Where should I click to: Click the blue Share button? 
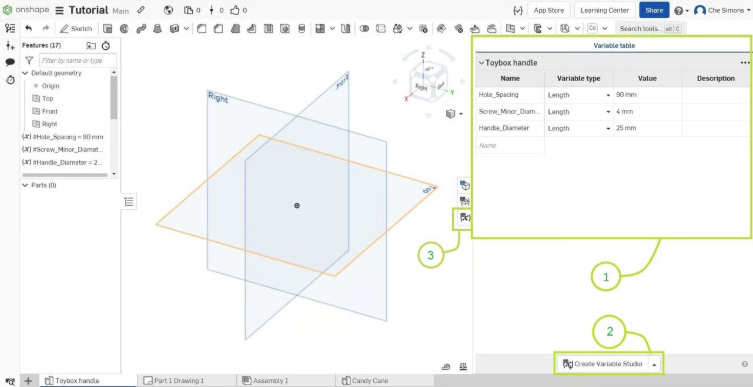pos(654,10)
